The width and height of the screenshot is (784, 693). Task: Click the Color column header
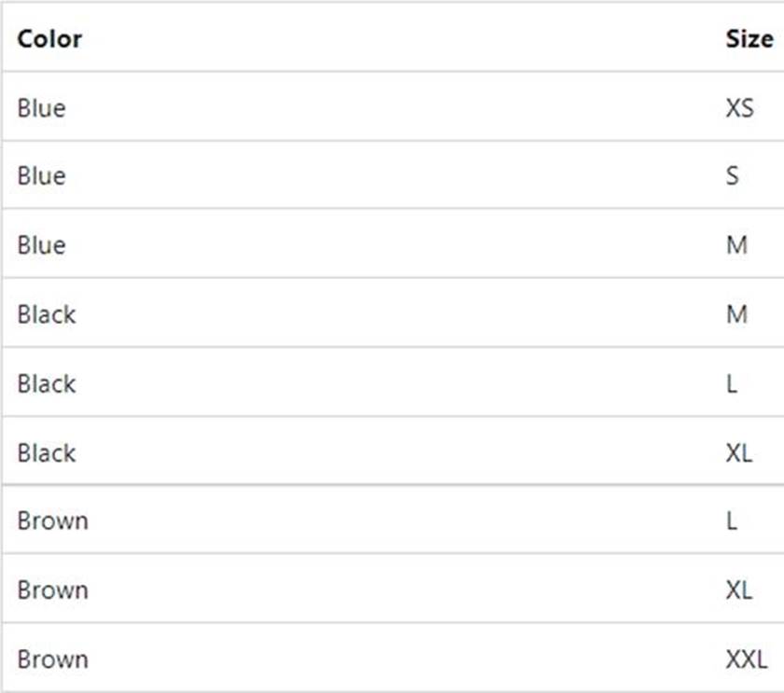[49, 39]
